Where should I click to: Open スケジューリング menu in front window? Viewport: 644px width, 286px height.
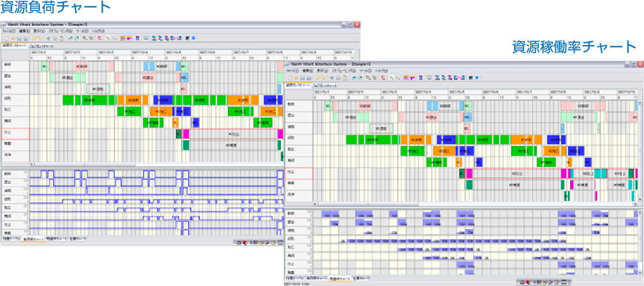[344, 70]
